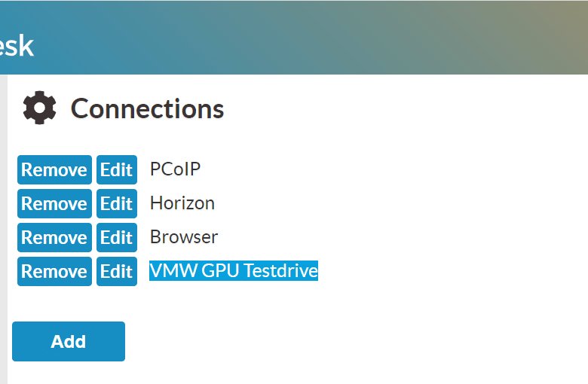Remove the VMW GPU Testdrive connection
Viewport: 588px width, 384px height.
click(54, 271)
